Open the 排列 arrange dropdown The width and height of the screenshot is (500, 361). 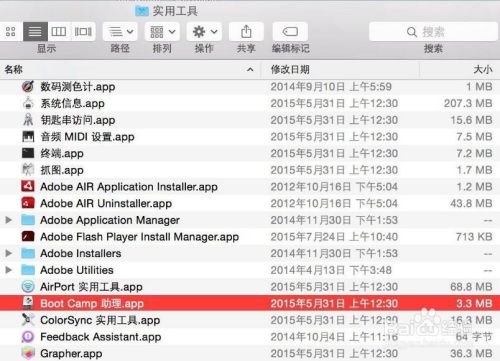click(162, 32)
